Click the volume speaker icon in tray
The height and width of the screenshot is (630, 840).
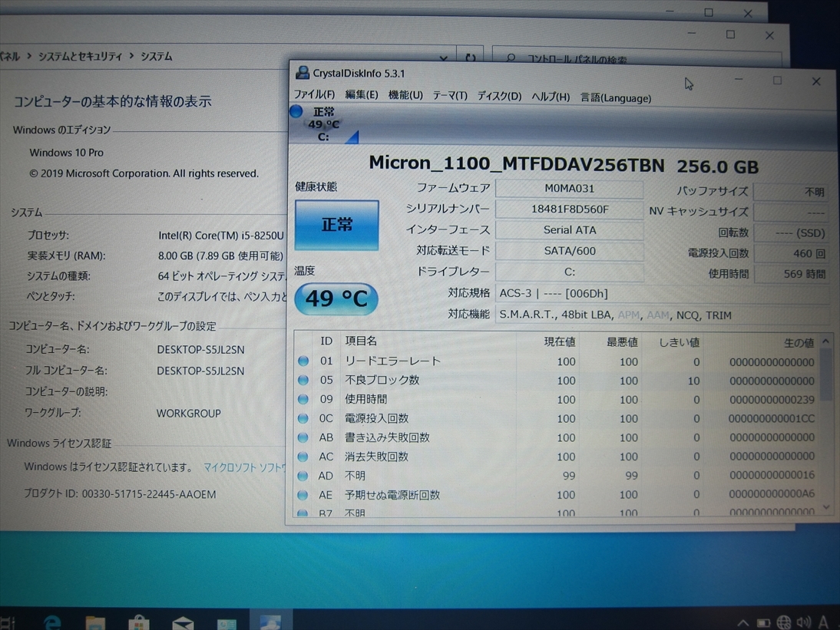click(x=804, y=622)
